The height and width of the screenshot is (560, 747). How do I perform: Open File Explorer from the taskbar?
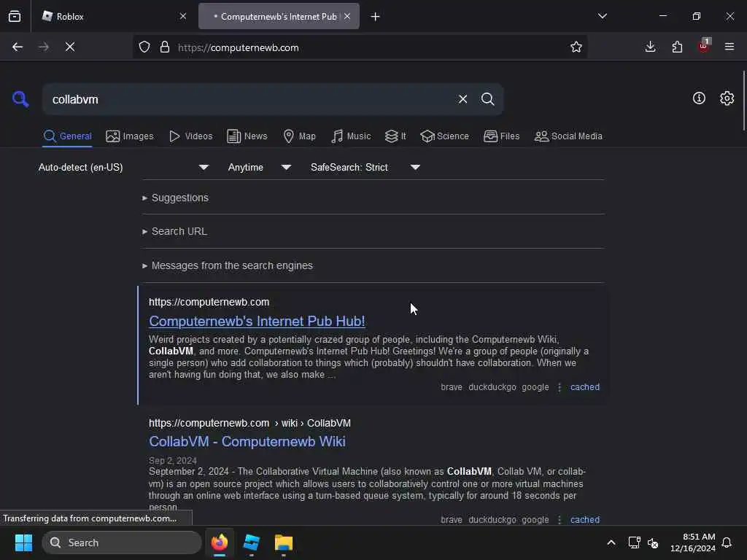284,542
